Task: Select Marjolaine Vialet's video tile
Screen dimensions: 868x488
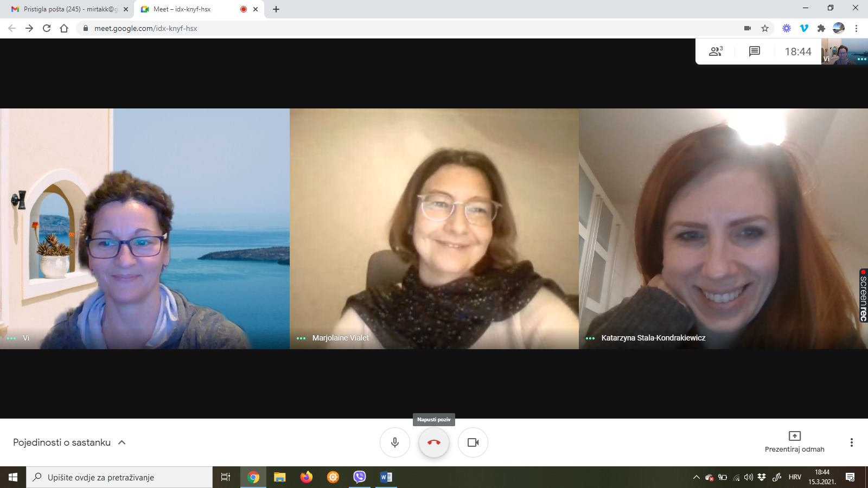Action: (x=434, y=228)
